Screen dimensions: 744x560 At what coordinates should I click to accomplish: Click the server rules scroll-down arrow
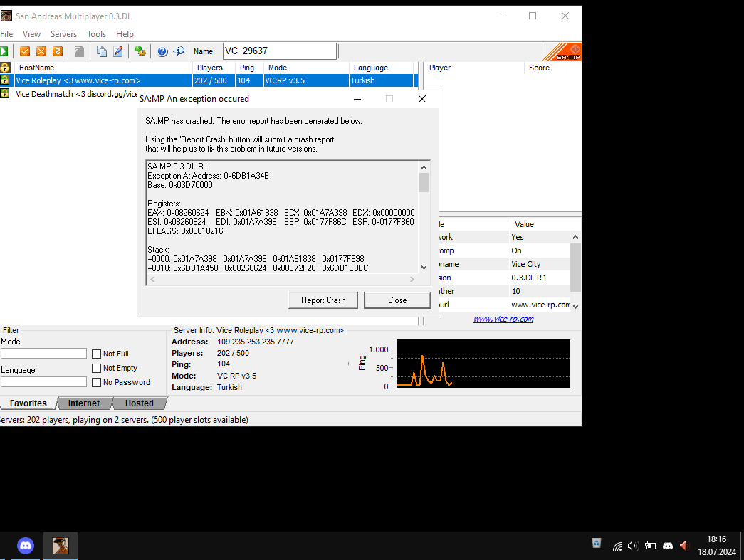(x=575, y=306)
